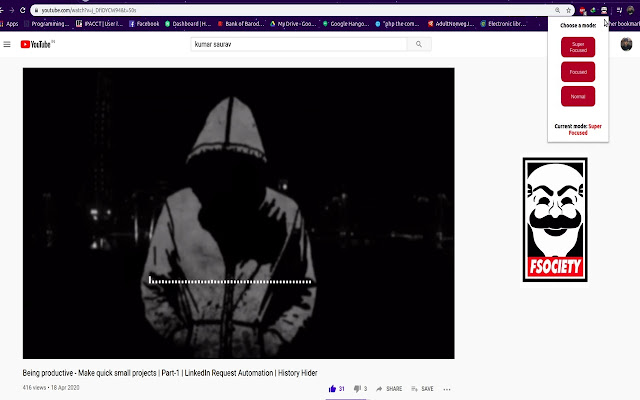
Task: Share the video
Action: [389, 389]
